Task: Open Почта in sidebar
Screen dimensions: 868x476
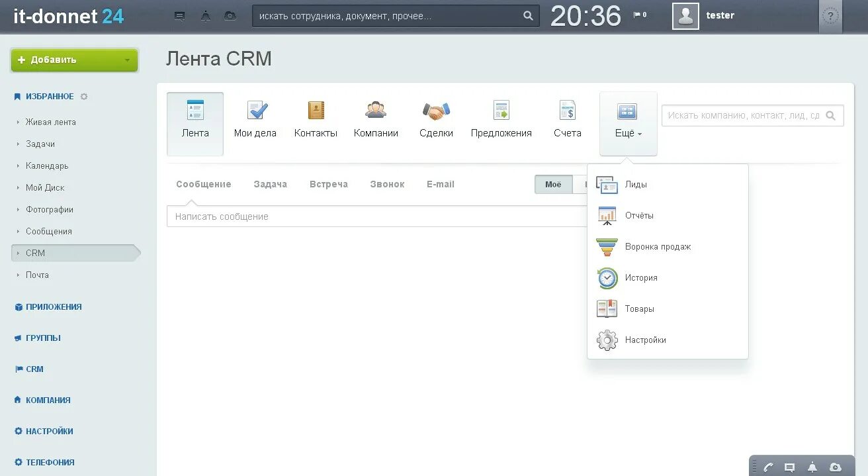Action: [37, 275]
